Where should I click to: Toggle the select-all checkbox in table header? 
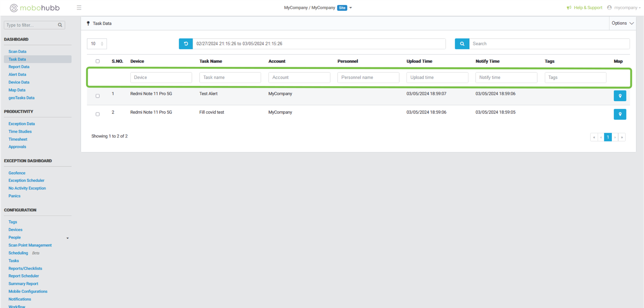(x=97, y=61)
